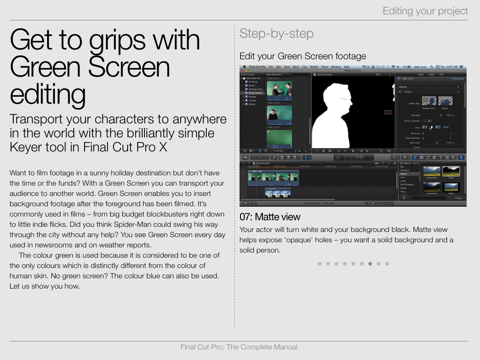Image resolution: width=480 pixels, height=360 pixels.
Task: Go to the first step page dot
Action: (x=320, y=264)
